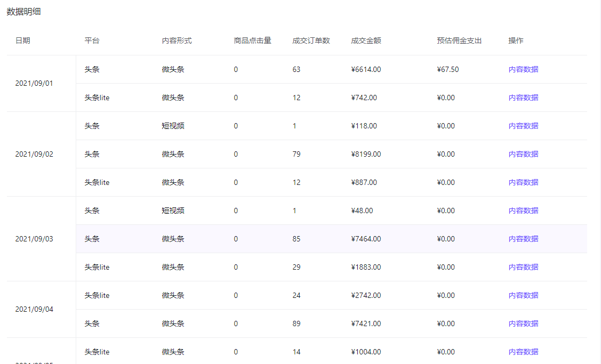
Task: Select the 2021/09/04 date cell
Action: 34,310
